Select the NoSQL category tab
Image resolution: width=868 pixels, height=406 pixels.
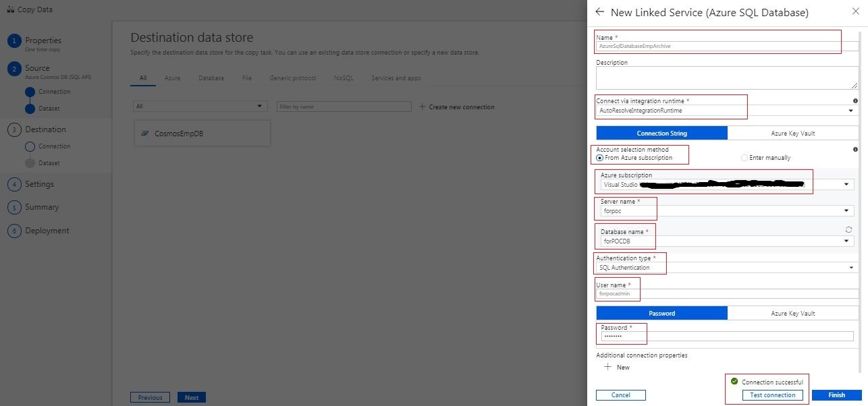(344, 78)
